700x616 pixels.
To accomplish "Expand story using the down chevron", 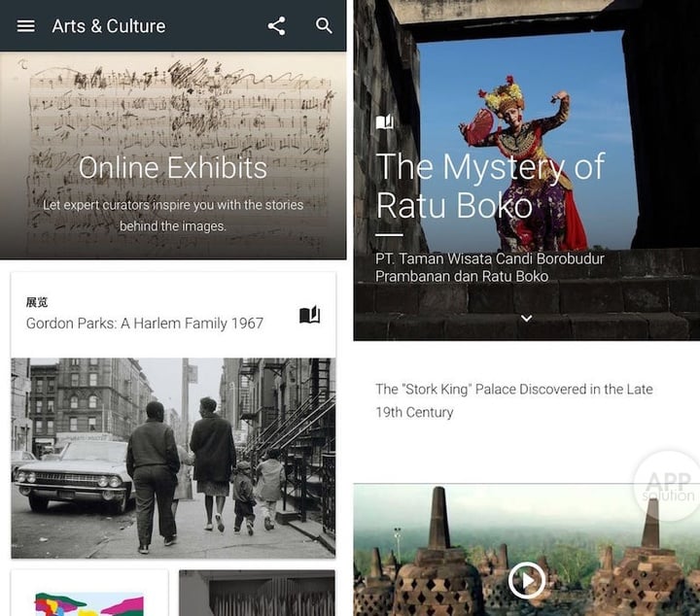I will 527,318.
